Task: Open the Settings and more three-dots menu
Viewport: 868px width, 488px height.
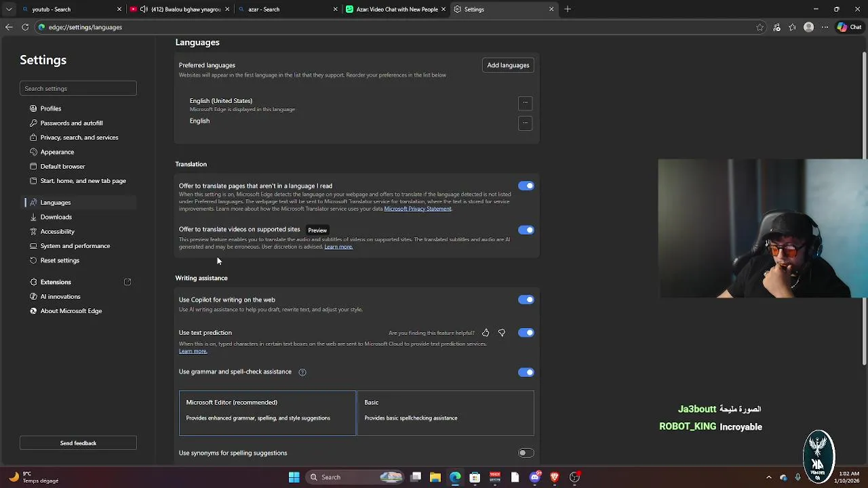Action: 825,27
